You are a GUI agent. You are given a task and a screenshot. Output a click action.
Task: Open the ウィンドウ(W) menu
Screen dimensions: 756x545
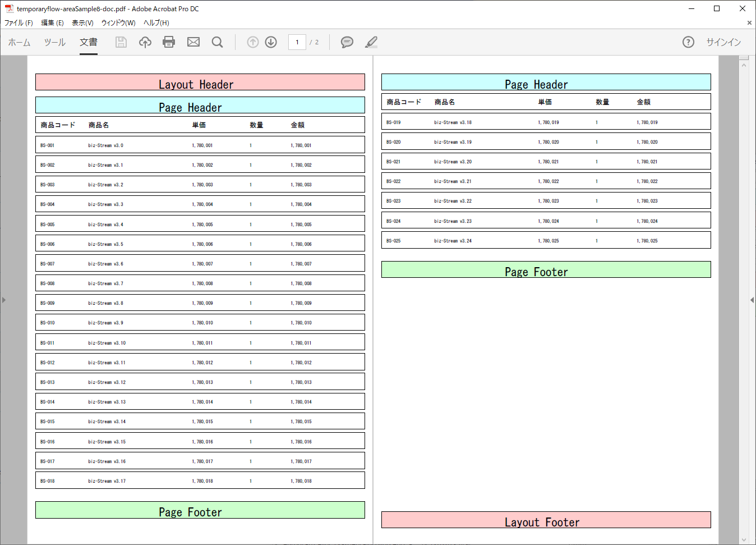coord(118,23)
